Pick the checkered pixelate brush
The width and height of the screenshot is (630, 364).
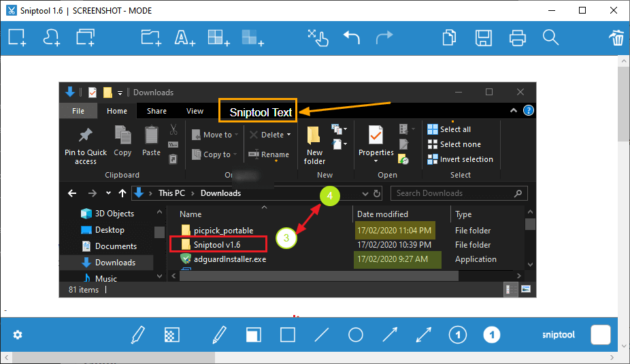172,335
